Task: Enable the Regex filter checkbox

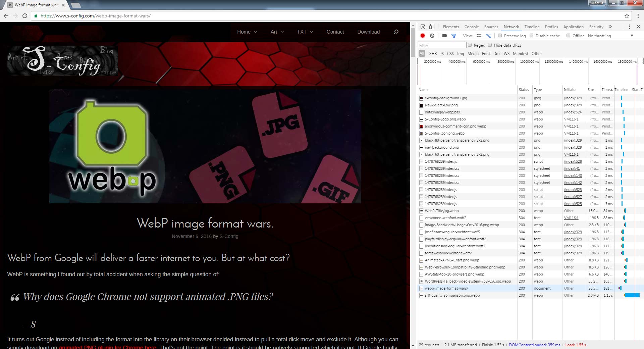Action: pyautogui.click(x=470, y=45)
